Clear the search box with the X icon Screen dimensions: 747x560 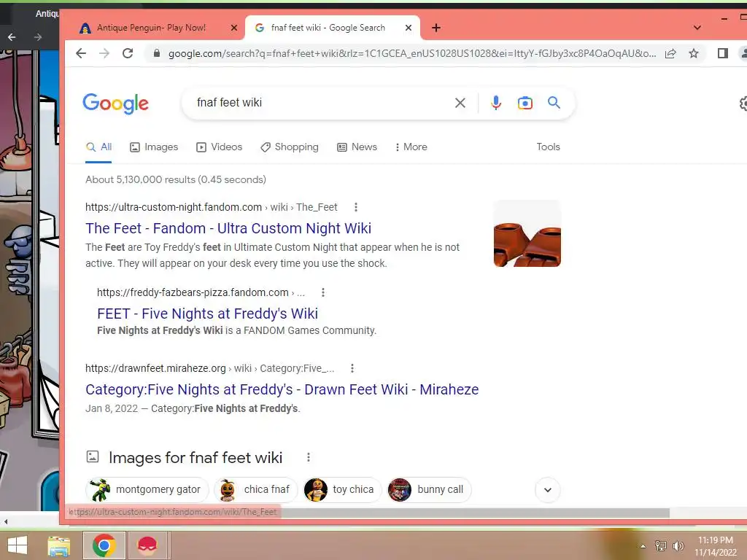coord(460,103)
